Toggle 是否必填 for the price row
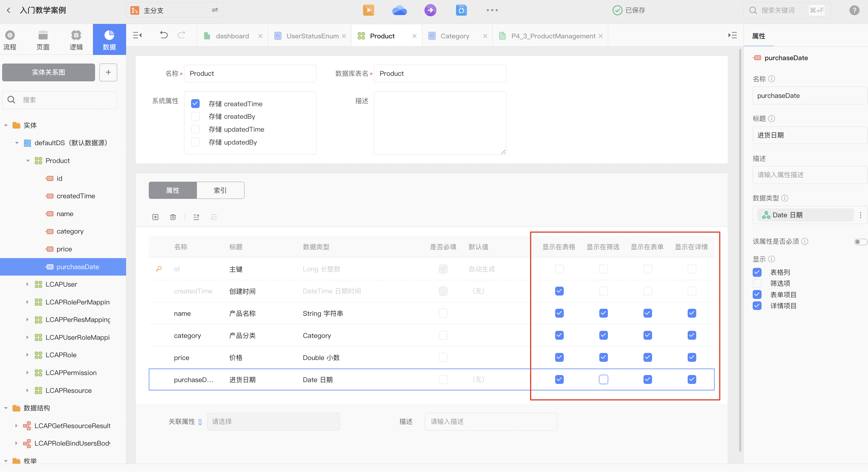 pyautogui.click(x=443, y=357)
